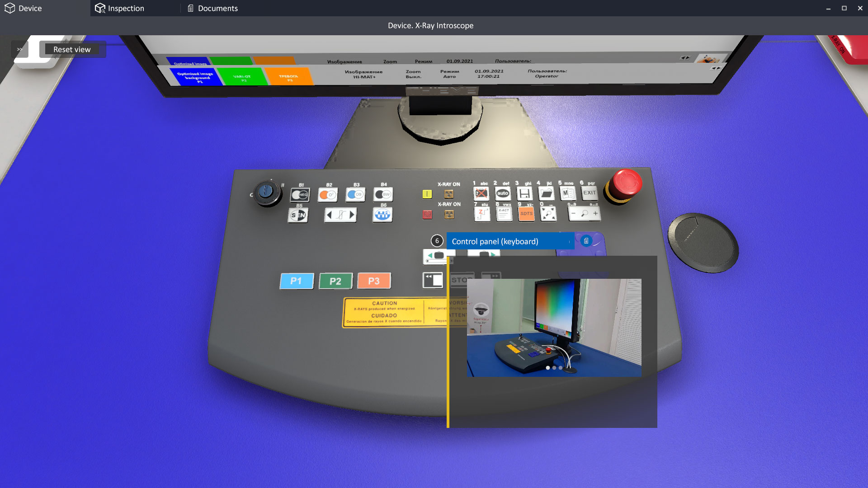
Task: Click the control panel photo thumbnail
Action: coord(554,328)
